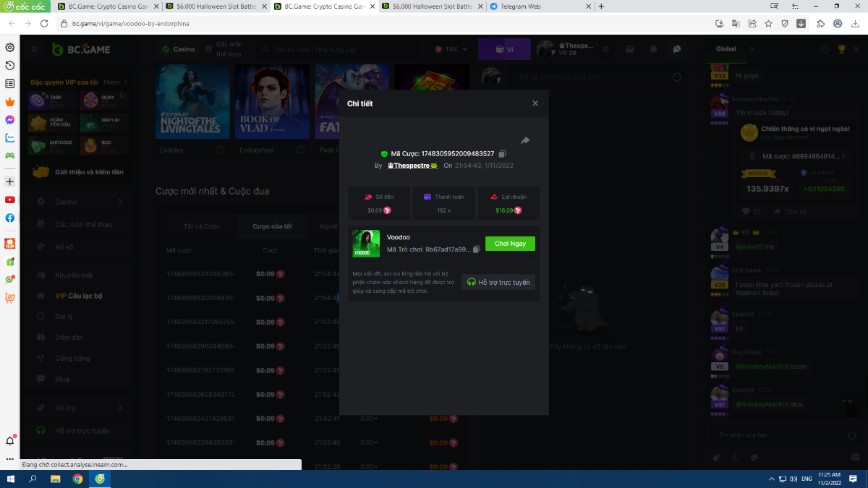Open browser sidebar settings gear
This screenshot has width=868, height=488.
tap(10, 48)
